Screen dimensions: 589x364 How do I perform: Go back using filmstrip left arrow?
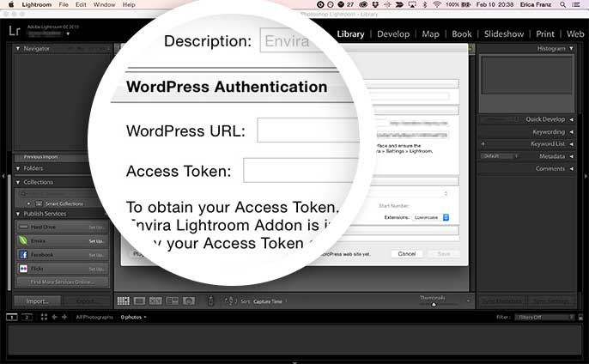pyautogui.click(x=54, y=317)
